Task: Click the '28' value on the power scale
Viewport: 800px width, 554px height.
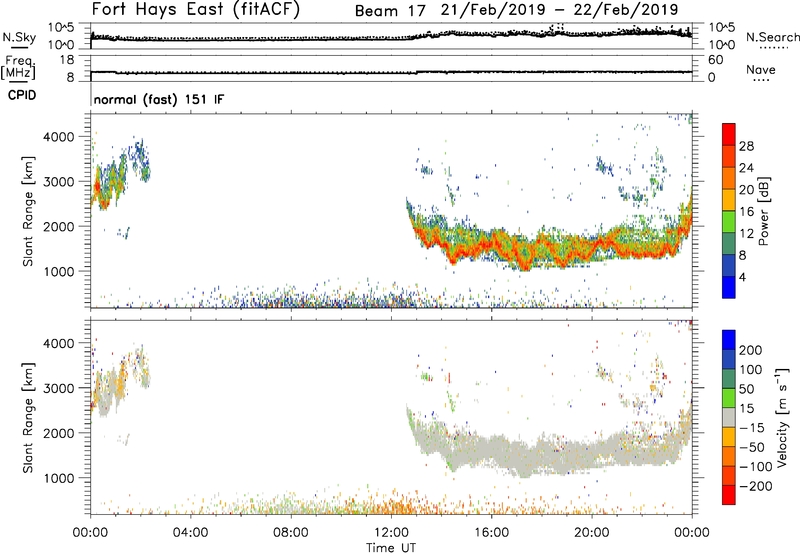Action: click(746, 146)
